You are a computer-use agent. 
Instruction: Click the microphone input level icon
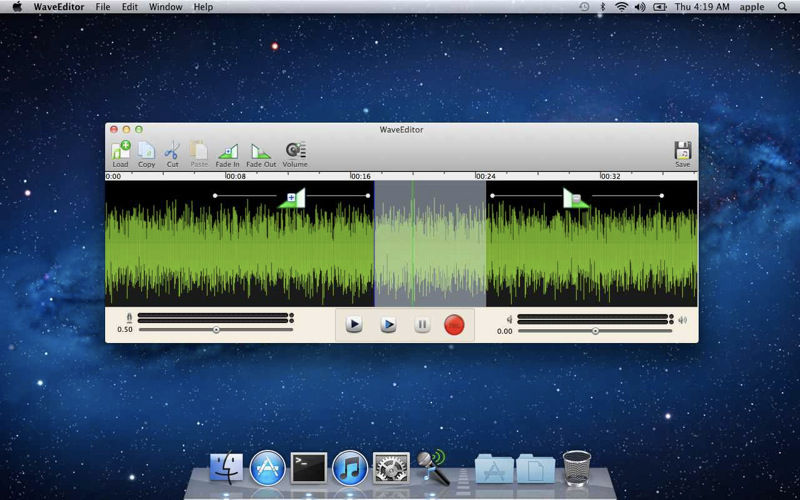click(129, 318)
